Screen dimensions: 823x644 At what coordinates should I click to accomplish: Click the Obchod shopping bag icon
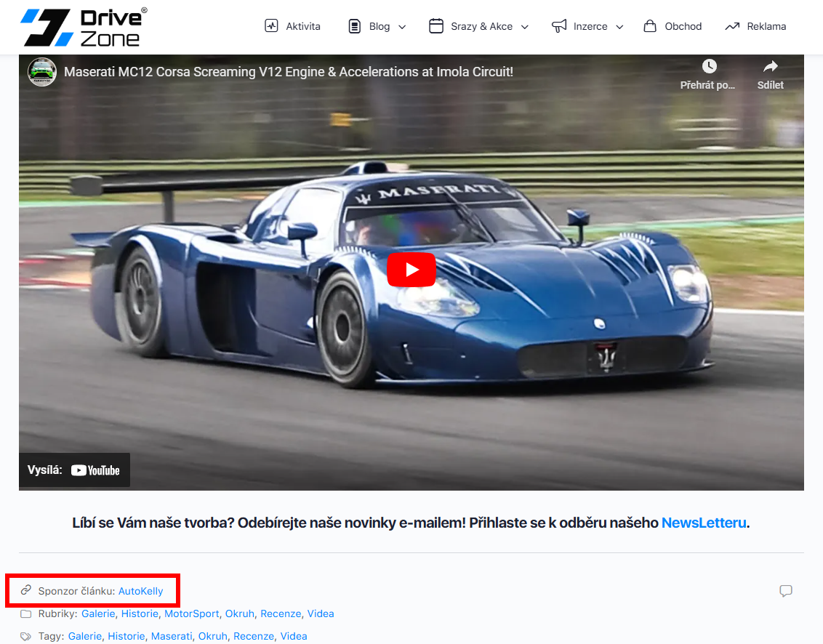[x=650, y=26]
